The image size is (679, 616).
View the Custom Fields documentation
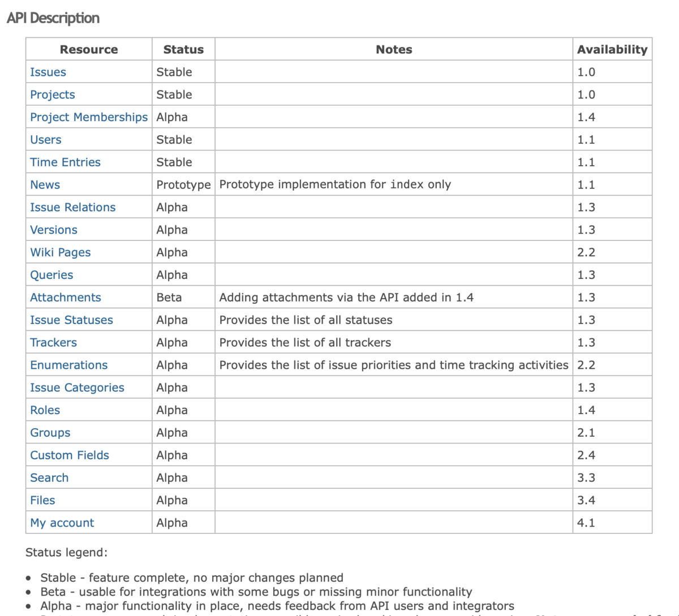(x=69, y=455)
